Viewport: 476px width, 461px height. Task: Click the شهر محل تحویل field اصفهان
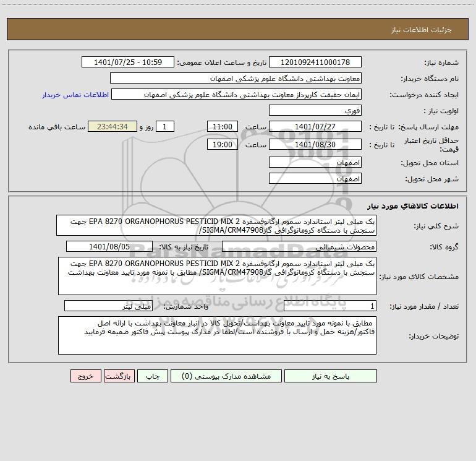pyautogui.click(x=315, y=178)
